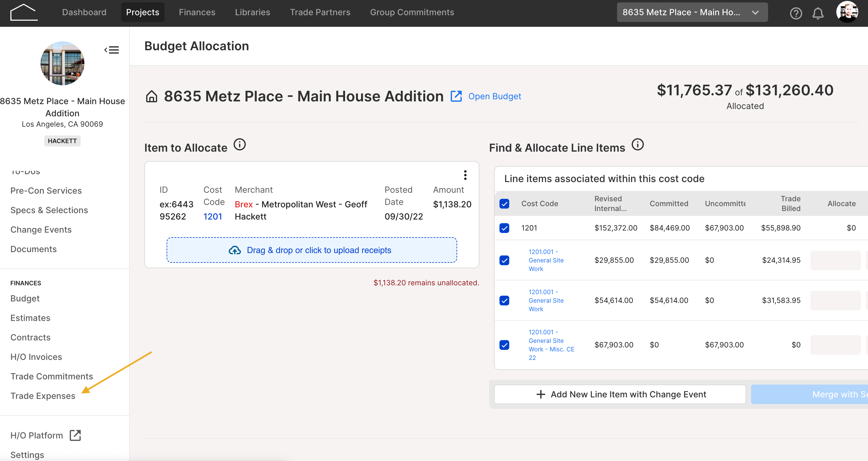Uncheck the Misc. CE 22 row checkbox
This screenshot has width=868, height=461.
coord(504,345)
